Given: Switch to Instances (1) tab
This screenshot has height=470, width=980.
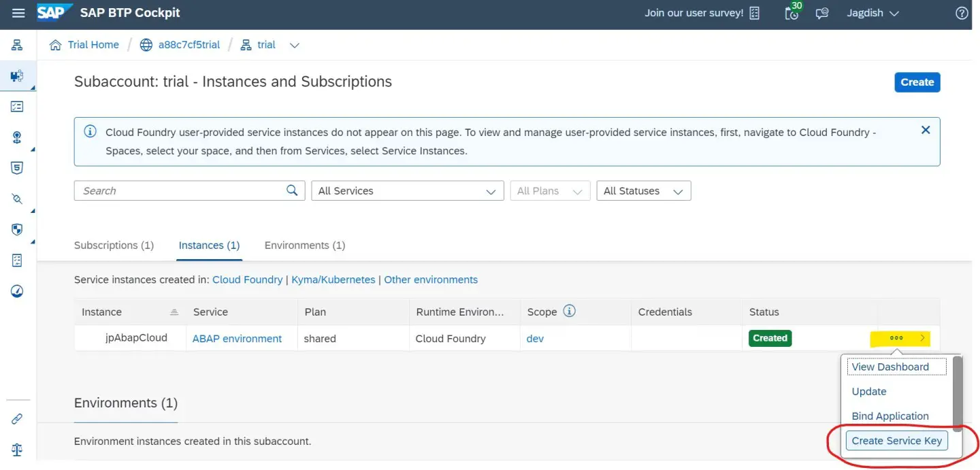Looking at the screenshot, I should 209,246.
